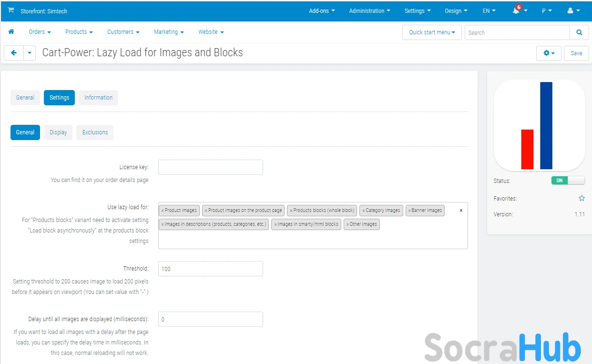This screenshot has width=592, height=364.
Task: Remove the Product images tag
Action: tap(163, 211)
